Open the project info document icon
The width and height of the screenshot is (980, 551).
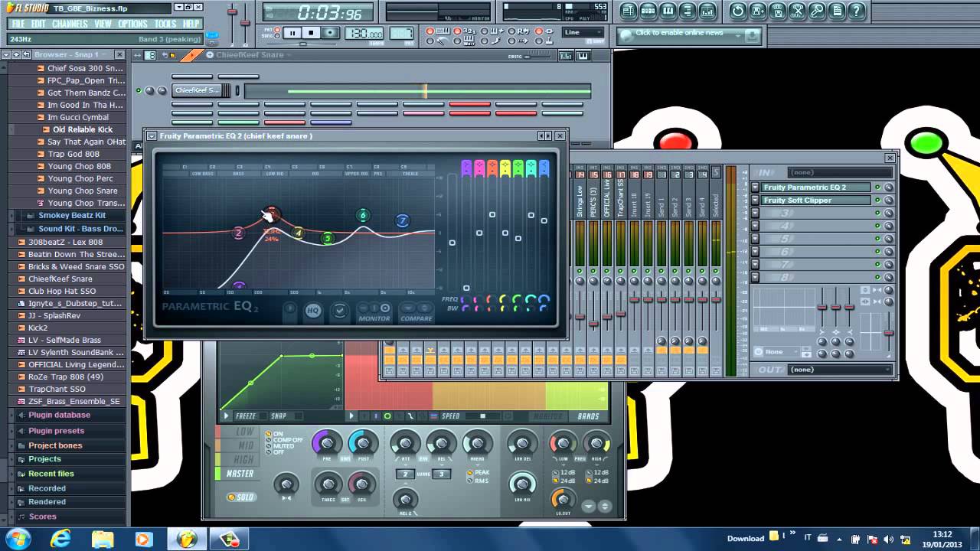click(837, 11)
